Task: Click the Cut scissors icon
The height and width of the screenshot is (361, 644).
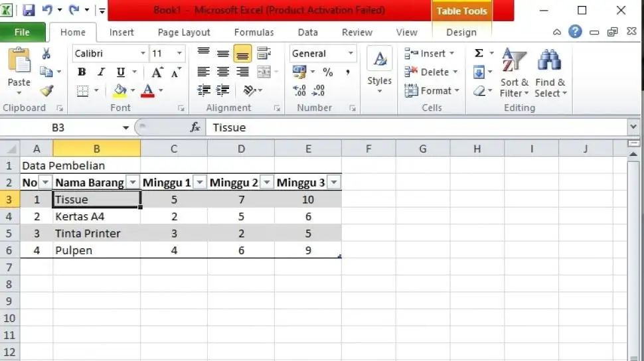Action: coord(46,53)
